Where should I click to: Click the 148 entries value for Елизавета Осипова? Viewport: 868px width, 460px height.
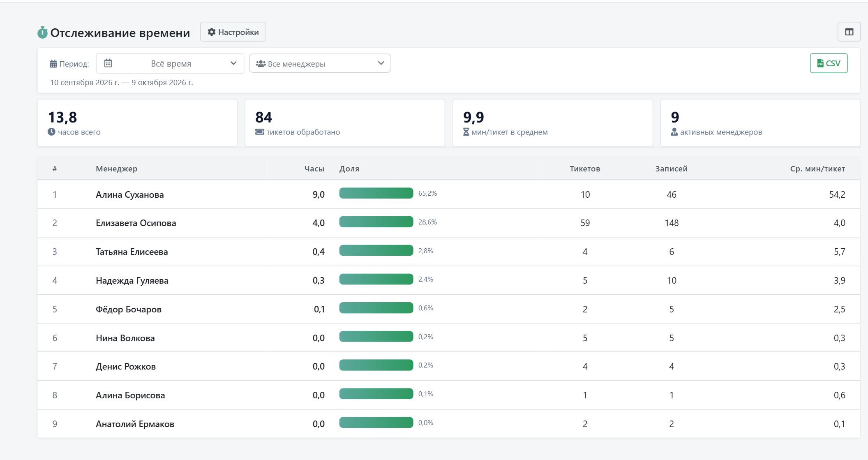672,223
